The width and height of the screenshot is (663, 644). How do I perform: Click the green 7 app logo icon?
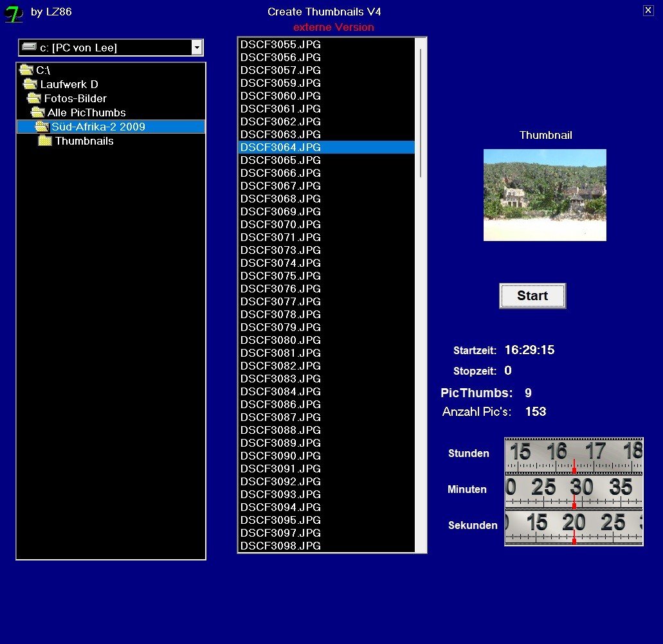[x=14, y=13]
